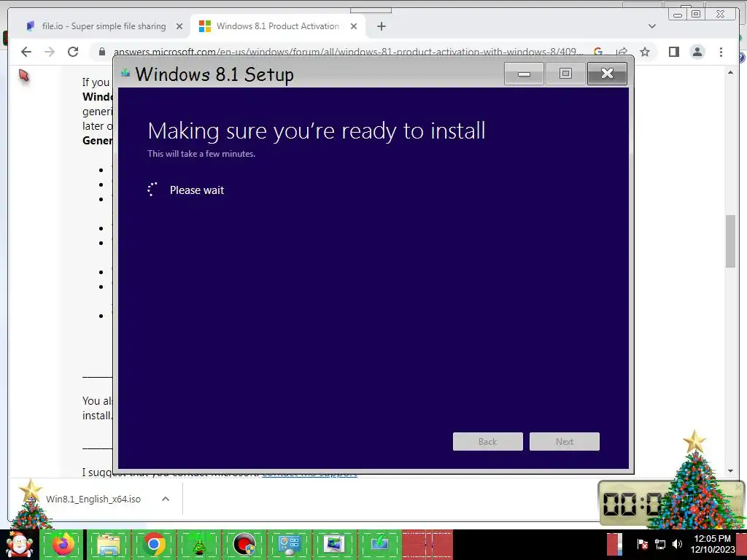Click the Please wait status text
Screen dimensions: 747x560
pos(197,190)
